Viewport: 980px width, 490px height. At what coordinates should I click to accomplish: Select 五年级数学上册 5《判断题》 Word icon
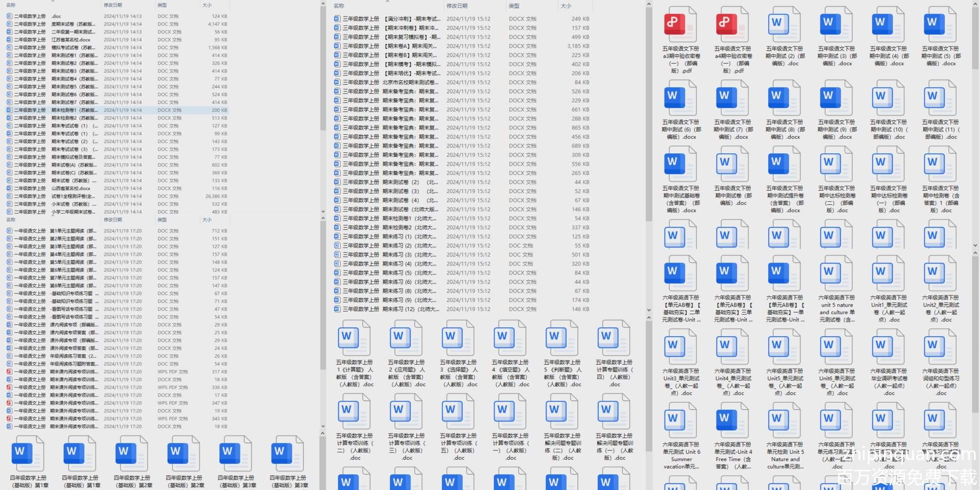[562, 338]
